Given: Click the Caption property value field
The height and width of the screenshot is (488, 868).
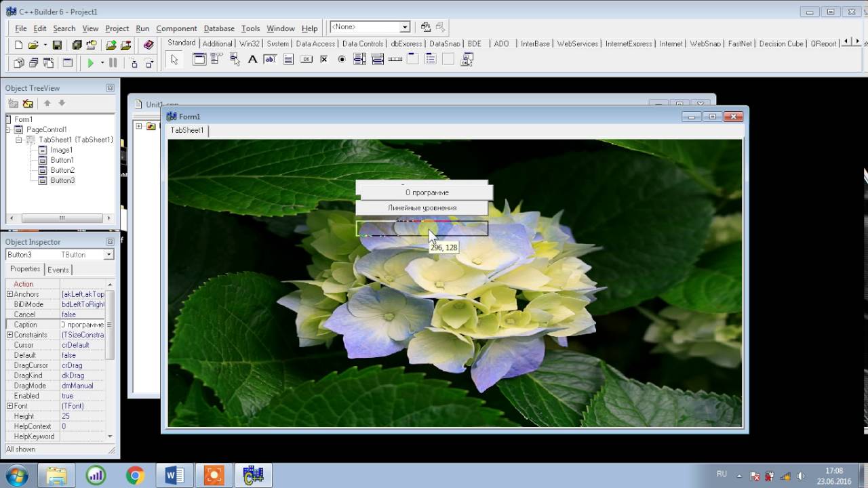Looking at the screenshot, I should point(82,325).
